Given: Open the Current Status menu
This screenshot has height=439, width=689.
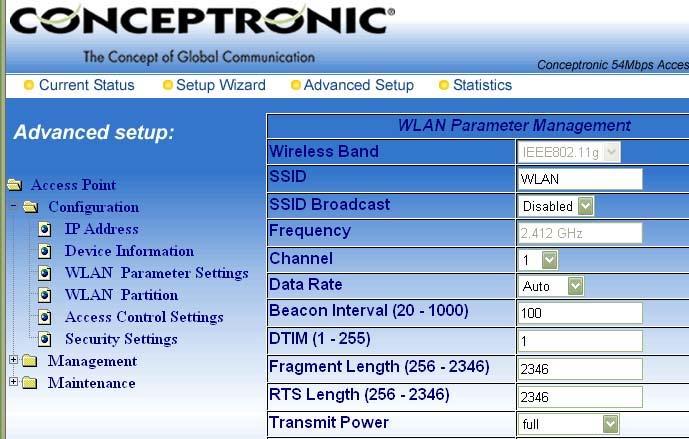Looking at the screenshot, I should (87, 85).
